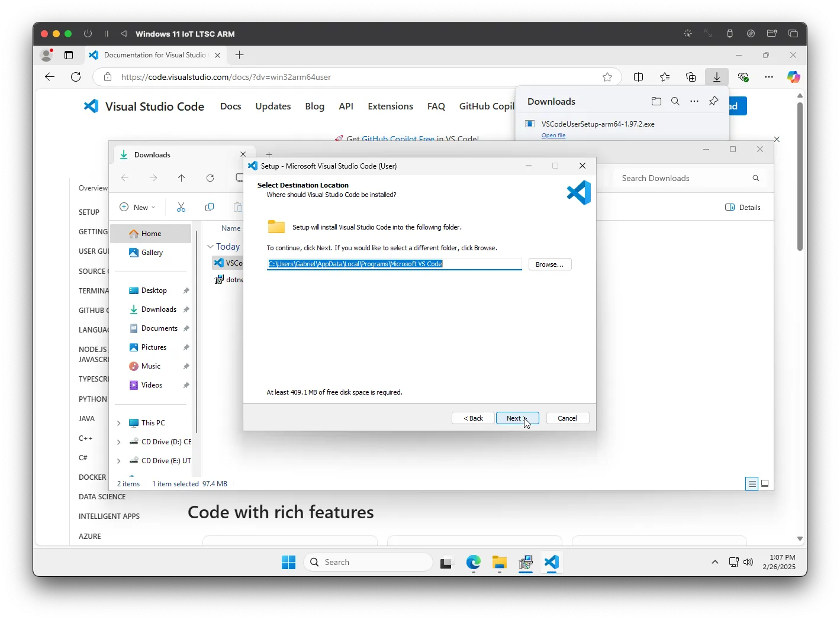Open the Open file link under VSCodeUserSetup
The width and height of the screenshot is (840, 620).
tap(553, 135)
